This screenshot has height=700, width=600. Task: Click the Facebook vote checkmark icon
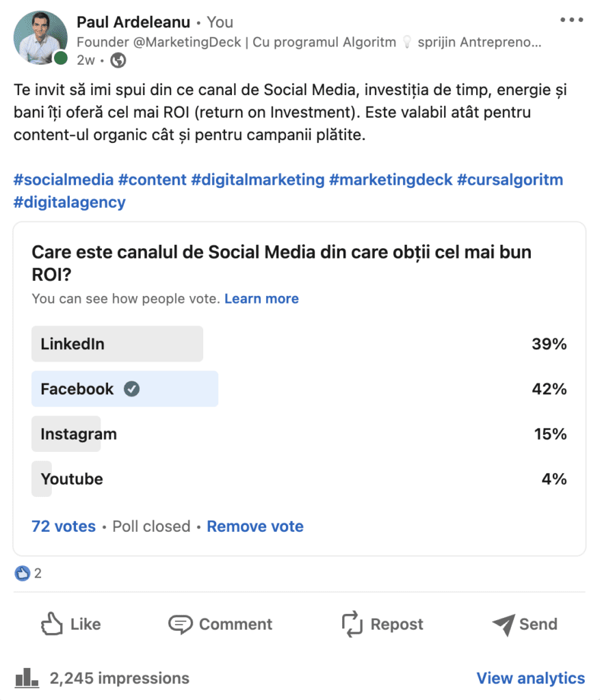131,389
